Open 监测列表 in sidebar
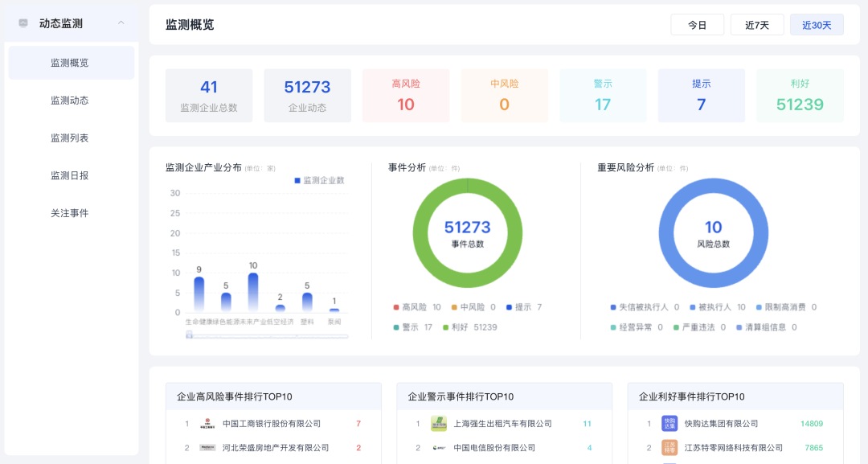 pyautogui.click(x=72, y=138)
